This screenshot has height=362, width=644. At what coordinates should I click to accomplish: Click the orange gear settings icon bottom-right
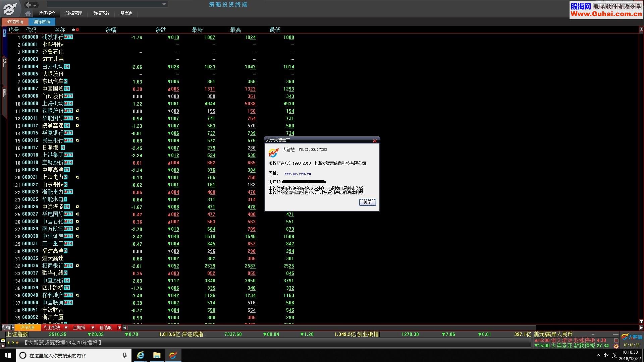coord(616,346)
